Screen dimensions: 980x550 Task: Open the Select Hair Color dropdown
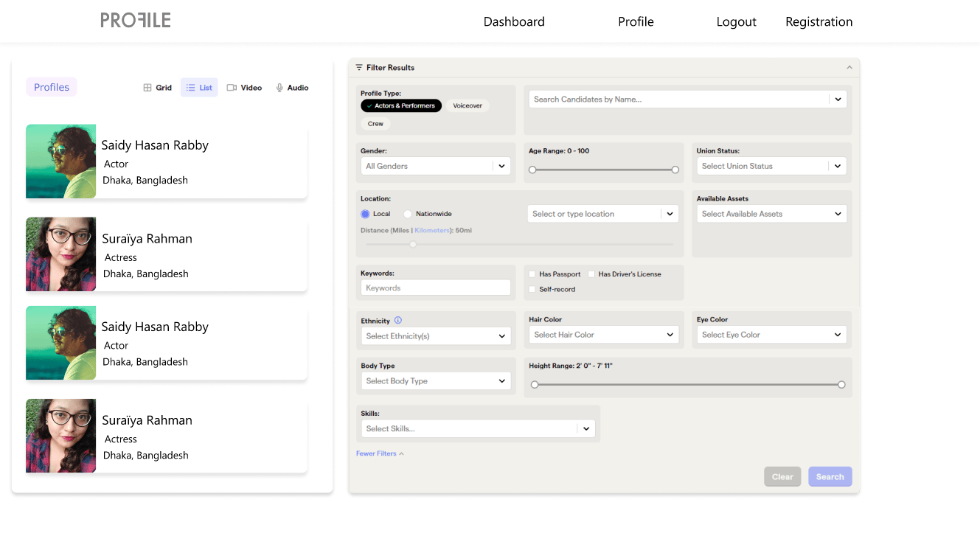click(603, 335)
